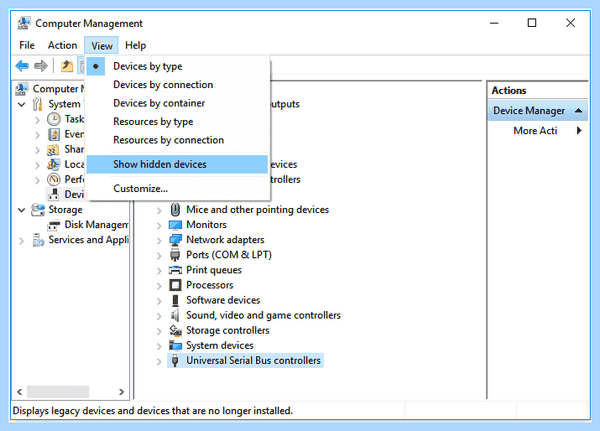
Task: Click the System devices folder icon
Action: [175, 346]
